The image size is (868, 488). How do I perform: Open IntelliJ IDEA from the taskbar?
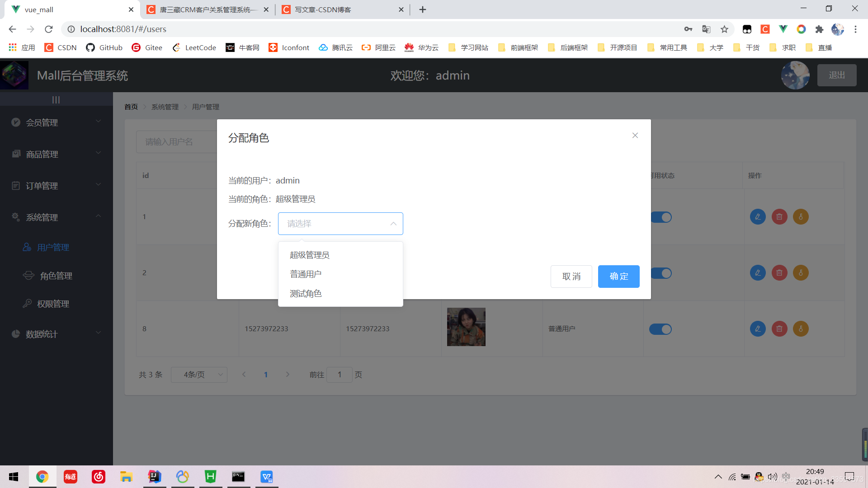click(x=155, y=477)
